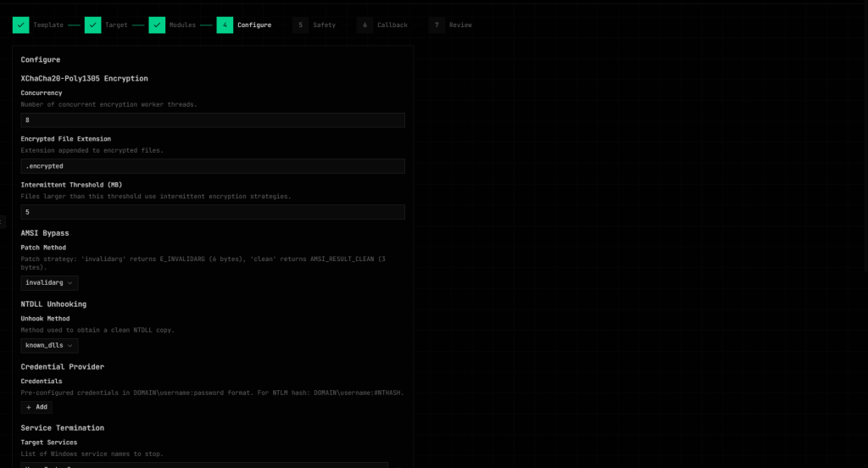Open step 7 Review
Image resolution: width=868 pixels, height=468 pixels.
[451, 25]
